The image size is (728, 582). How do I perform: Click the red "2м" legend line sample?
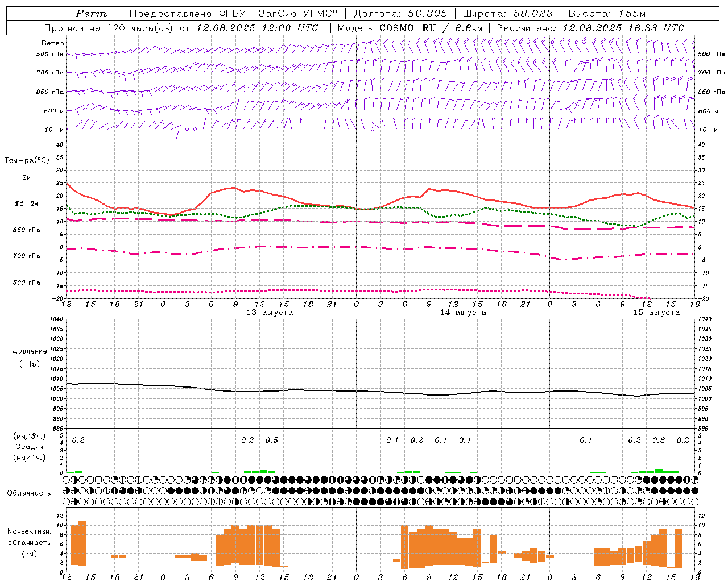[26, 184]
